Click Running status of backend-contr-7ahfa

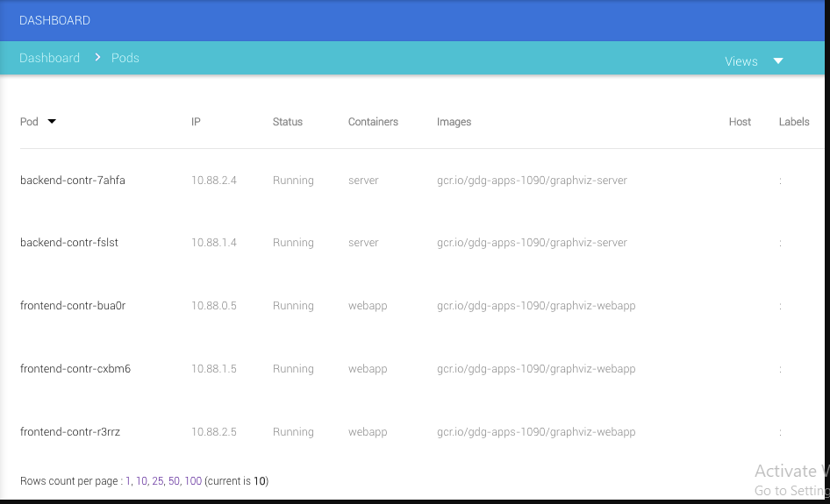[293, 181]
